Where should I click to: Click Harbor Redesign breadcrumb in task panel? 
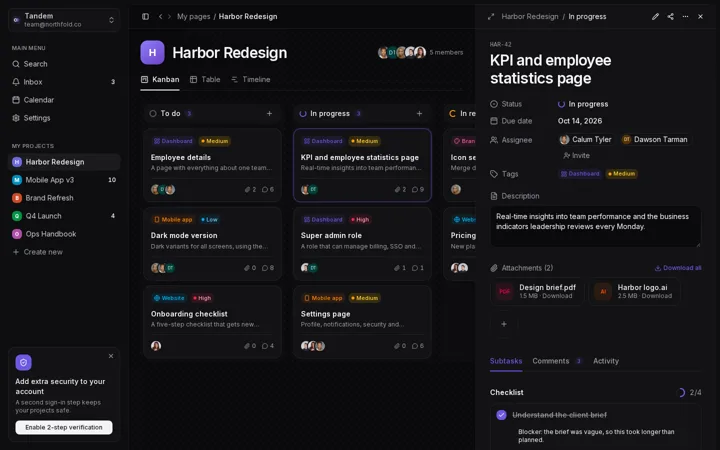point(530,17)
